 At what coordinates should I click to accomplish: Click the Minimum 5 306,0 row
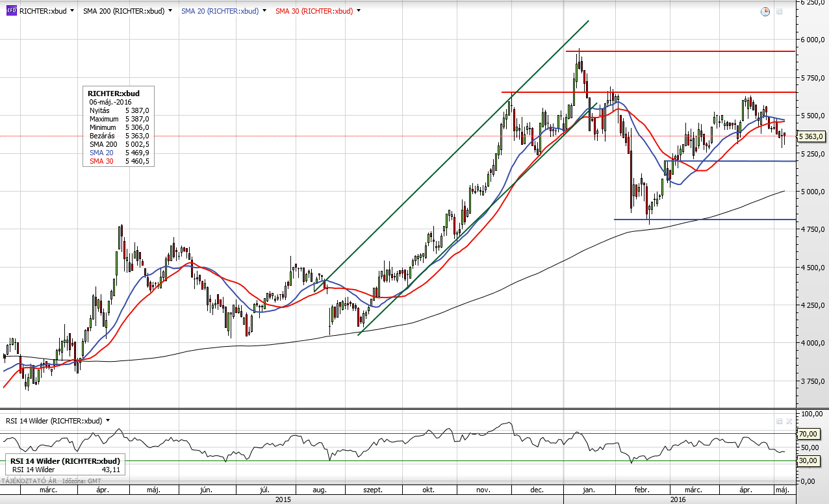119,127
